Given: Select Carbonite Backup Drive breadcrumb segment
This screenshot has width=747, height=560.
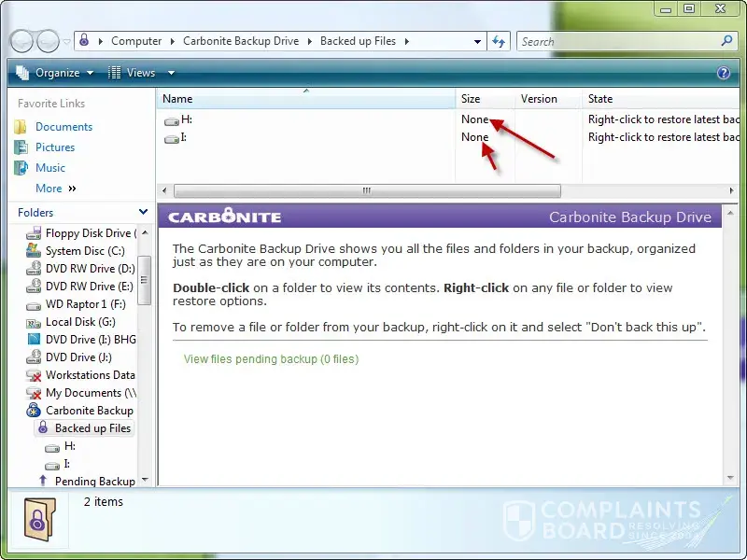Looking at the screenshot, I should pyautogui.click(x=241, y=41).
